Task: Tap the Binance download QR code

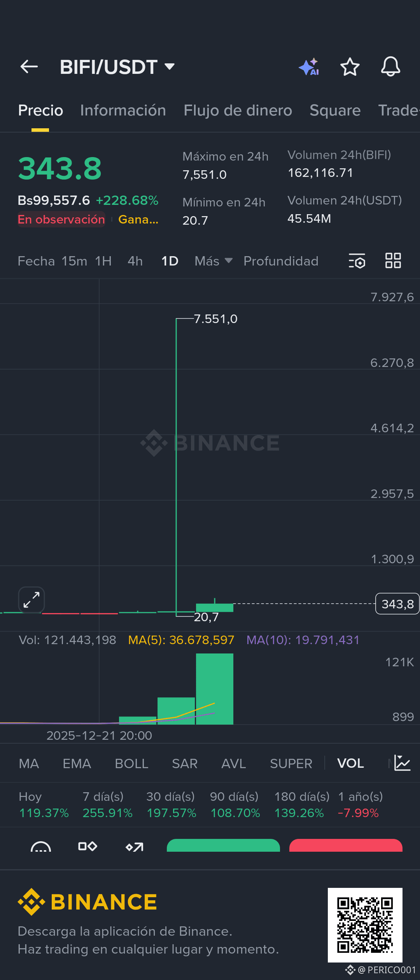Action: pyautogui.click(x=365, y=925)
